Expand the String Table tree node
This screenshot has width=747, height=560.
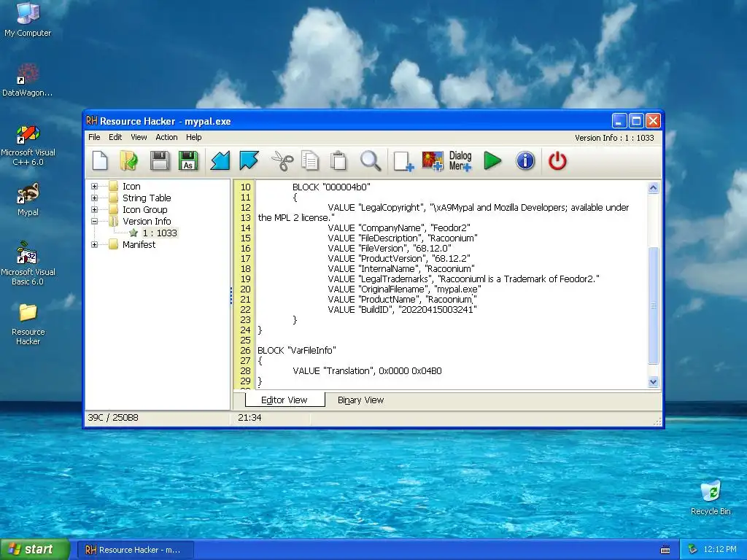click(94, 198)
